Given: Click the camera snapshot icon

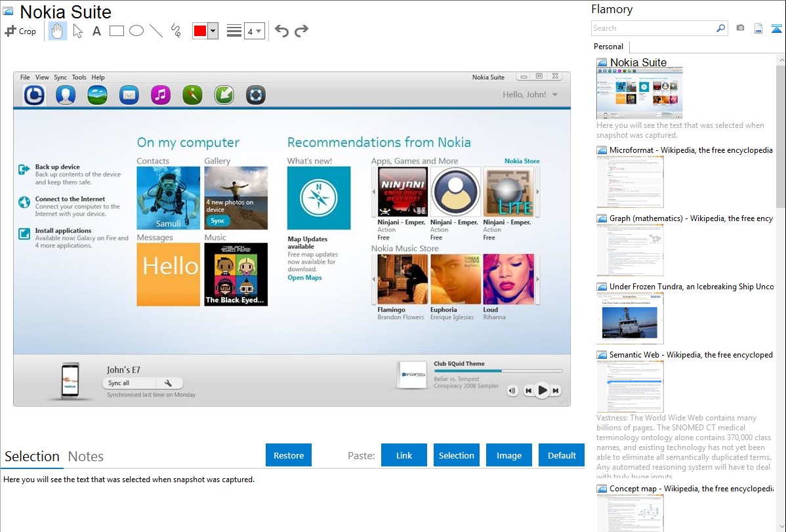Looking at the screenshot, I should point(740,28).
